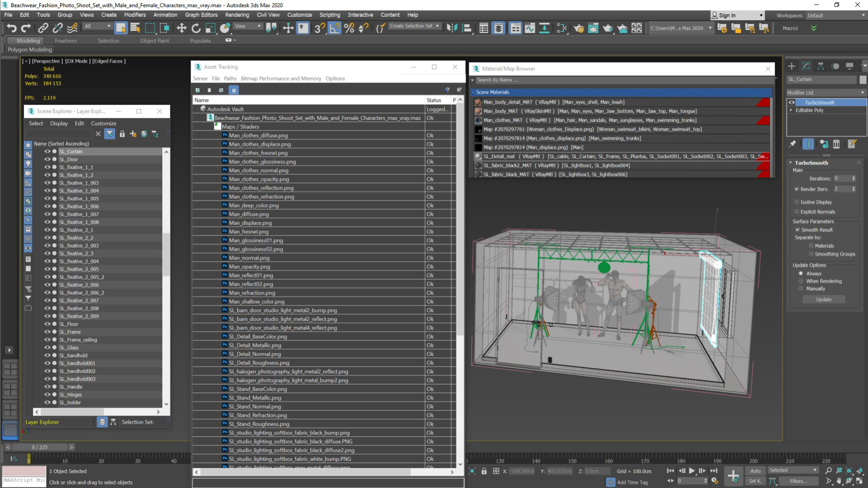
Task: Toggle the Layer Explorer toolbar icon
Action: click(x=498, y=28)
